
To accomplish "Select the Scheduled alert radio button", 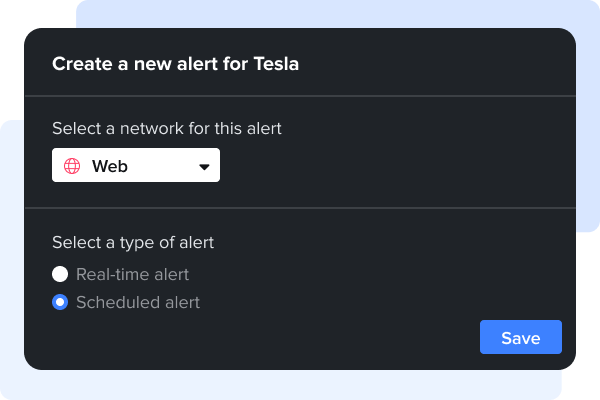I will coord(60,302).
